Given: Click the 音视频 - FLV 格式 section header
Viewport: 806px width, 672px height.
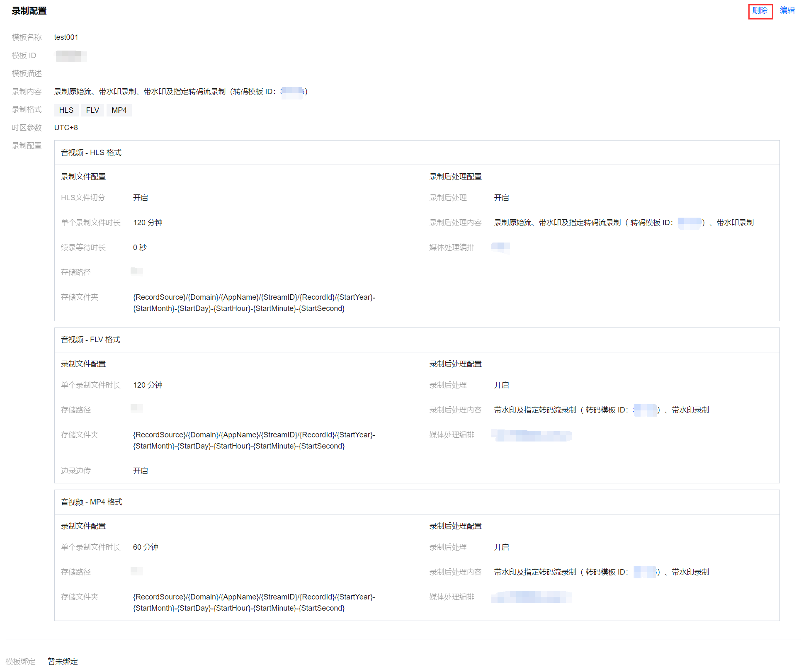Looking at the screenshot, I should (x=90, y=340).
